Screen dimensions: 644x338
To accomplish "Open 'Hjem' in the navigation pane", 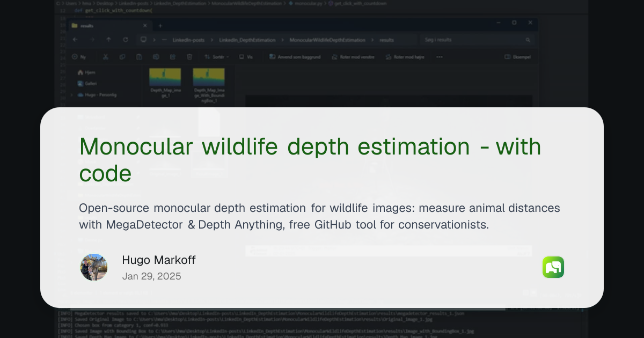I will pos(86,72).
